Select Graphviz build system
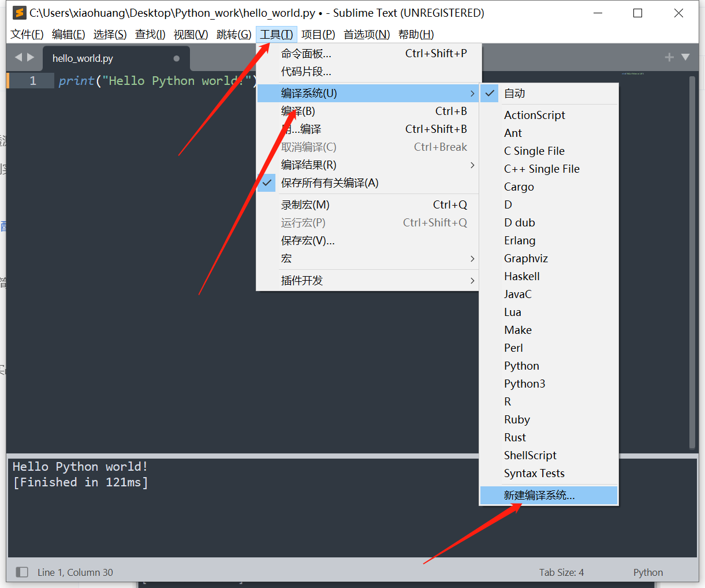Viewport: 705px width, 588px height. tap(549, 258)
